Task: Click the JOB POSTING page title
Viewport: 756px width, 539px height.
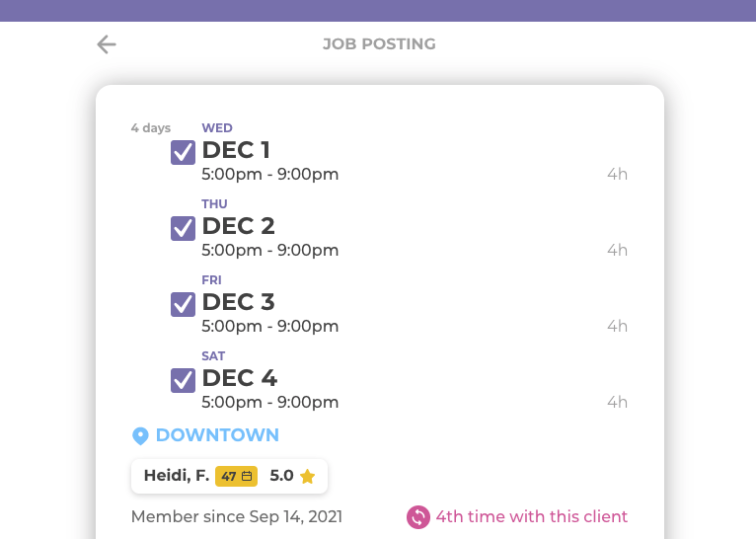Action: click(x=379, y=43)
